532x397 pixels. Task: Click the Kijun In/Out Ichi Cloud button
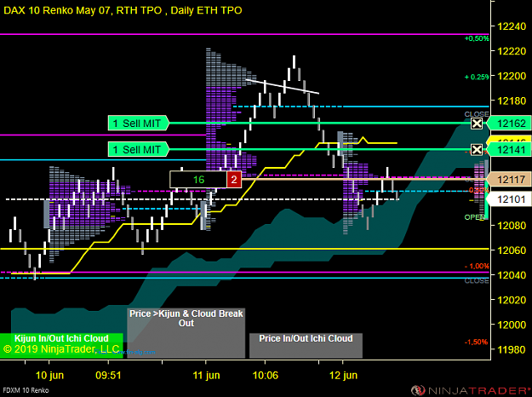61,346
